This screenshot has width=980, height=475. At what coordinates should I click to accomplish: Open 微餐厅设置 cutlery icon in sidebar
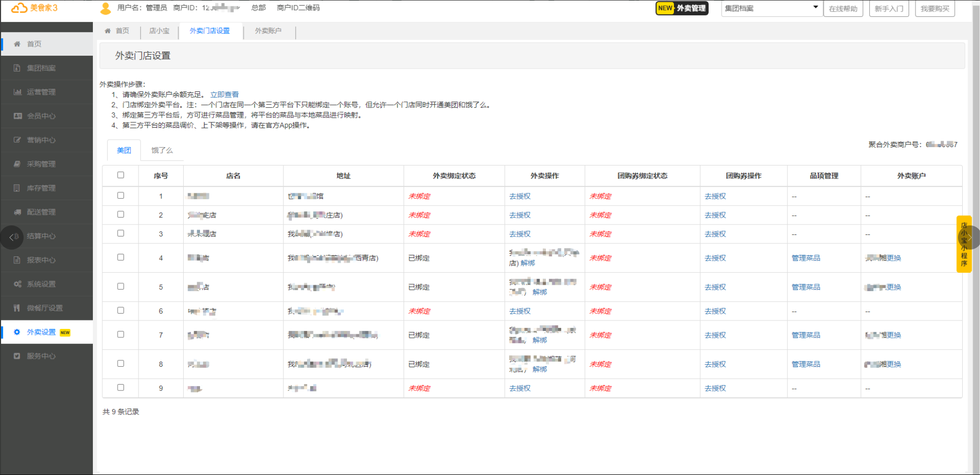(x=17, y=308)
